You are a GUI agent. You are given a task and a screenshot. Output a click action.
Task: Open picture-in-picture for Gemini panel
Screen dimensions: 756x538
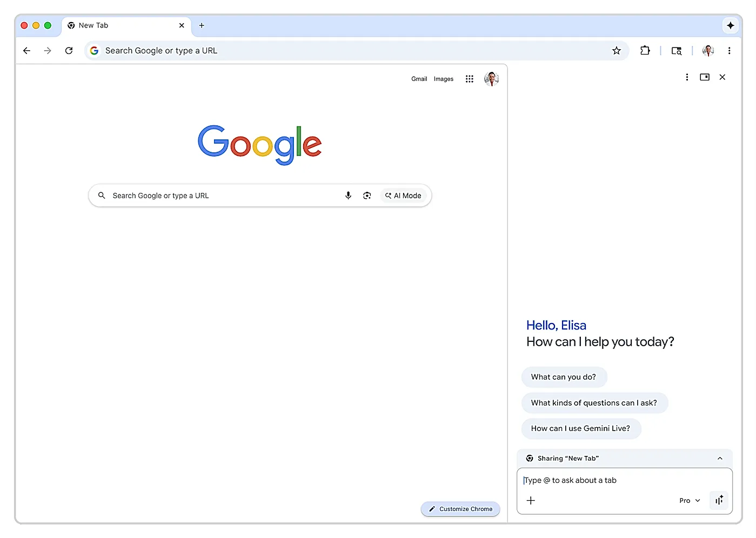(704, 77)
